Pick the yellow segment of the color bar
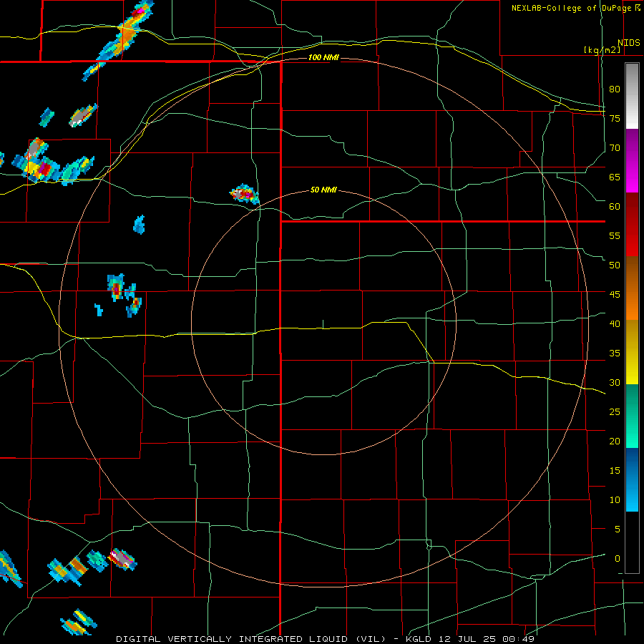This screenshot has width=644, height=644. (x=632, y=352)
